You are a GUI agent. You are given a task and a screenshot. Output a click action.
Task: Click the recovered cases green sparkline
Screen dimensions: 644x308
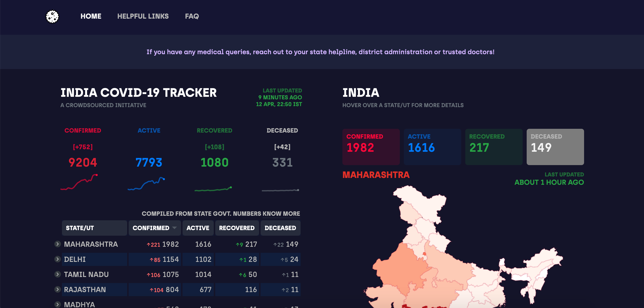(x=213, y=189)
